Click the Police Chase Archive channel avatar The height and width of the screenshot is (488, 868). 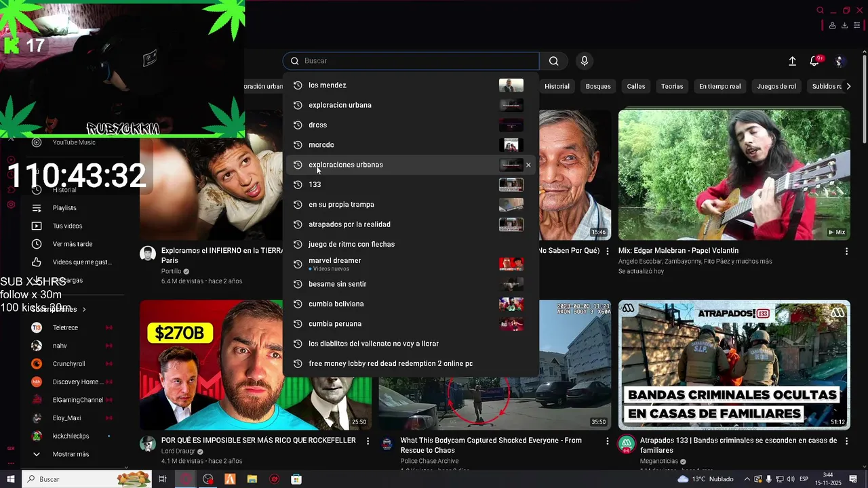pos(387,444)
